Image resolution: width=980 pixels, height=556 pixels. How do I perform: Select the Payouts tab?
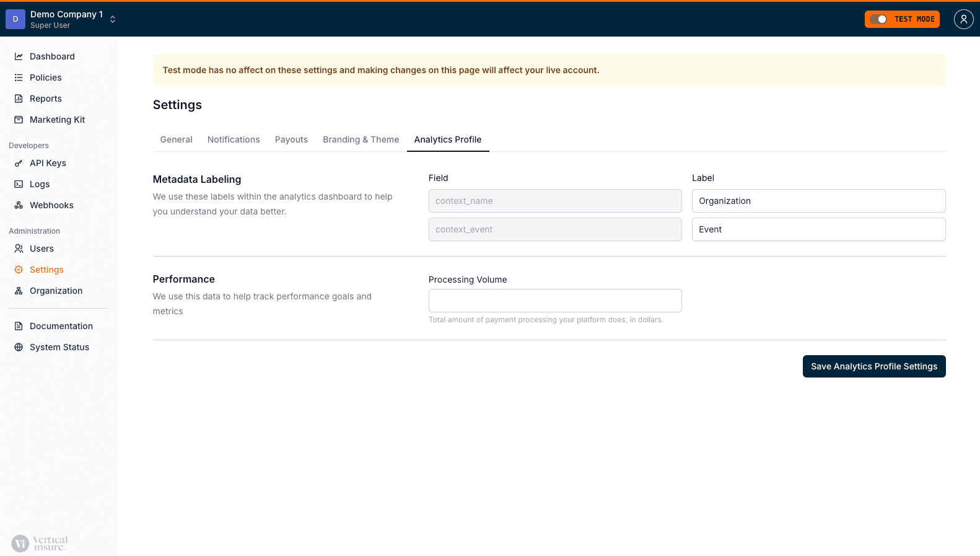pos(291,139)
